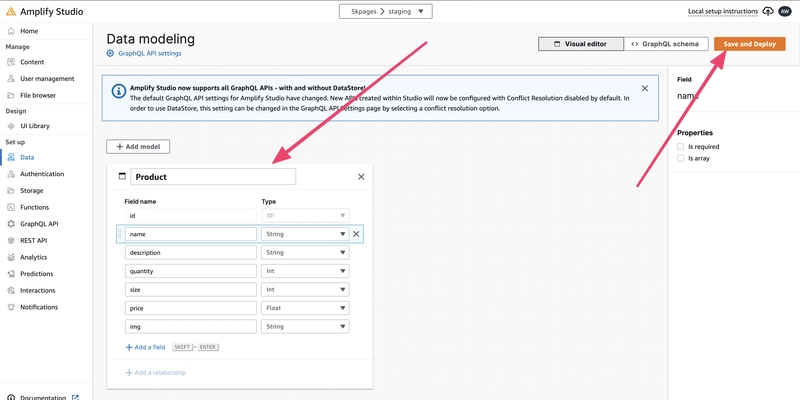Open UI Library from sidebar
Viewport: 800px width, 400px height.
(35, 126)
